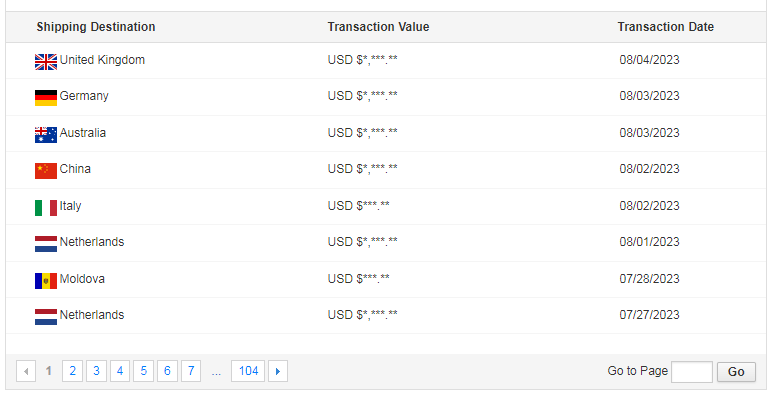Image resolution: width=773 pixels, height=396 pixels.
Task: Open page 2 of transactions
Action: [72, 371]
